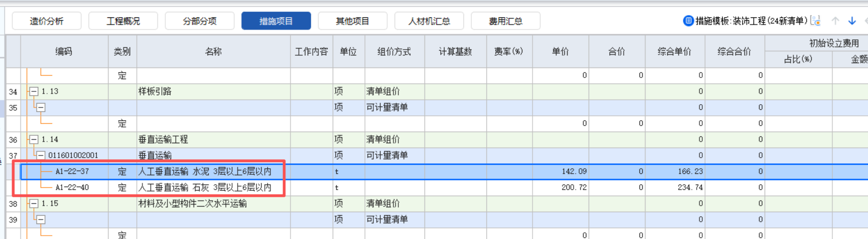Go to the 其他项目 tab
This screenshot has width=868, height=239.
pyautogui.click(x=353, y=21)
